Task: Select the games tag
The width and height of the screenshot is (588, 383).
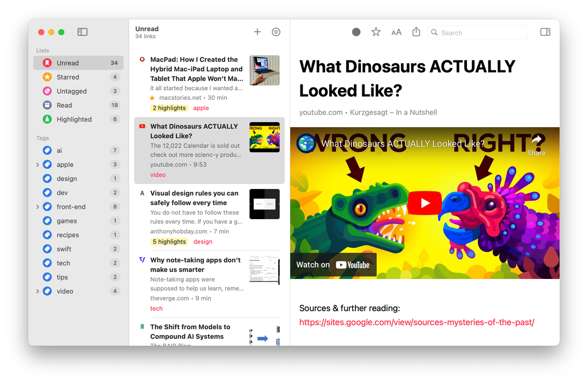Action: coord(78,221)
